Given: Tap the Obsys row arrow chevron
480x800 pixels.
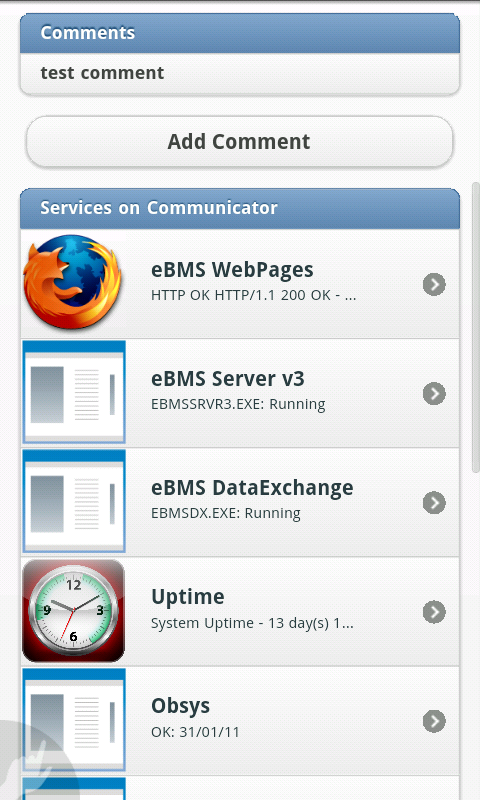Looking at the screenshot, I should 434,721.
